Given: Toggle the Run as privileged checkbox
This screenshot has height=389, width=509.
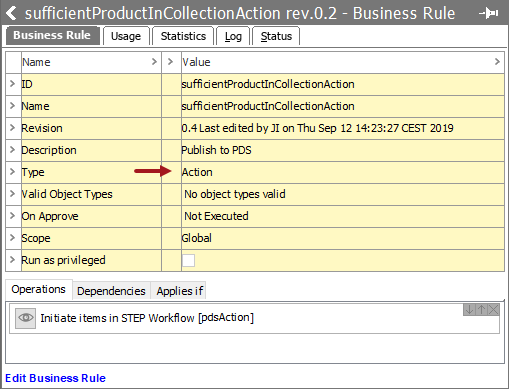Looking at the screenshot, I should (188, 260).
